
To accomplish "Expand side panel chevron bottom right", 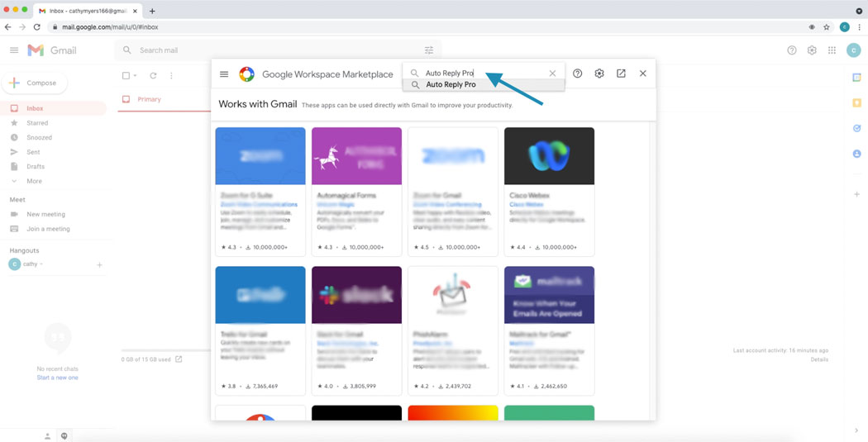I will pyautogui.click(x=857, y=431).
